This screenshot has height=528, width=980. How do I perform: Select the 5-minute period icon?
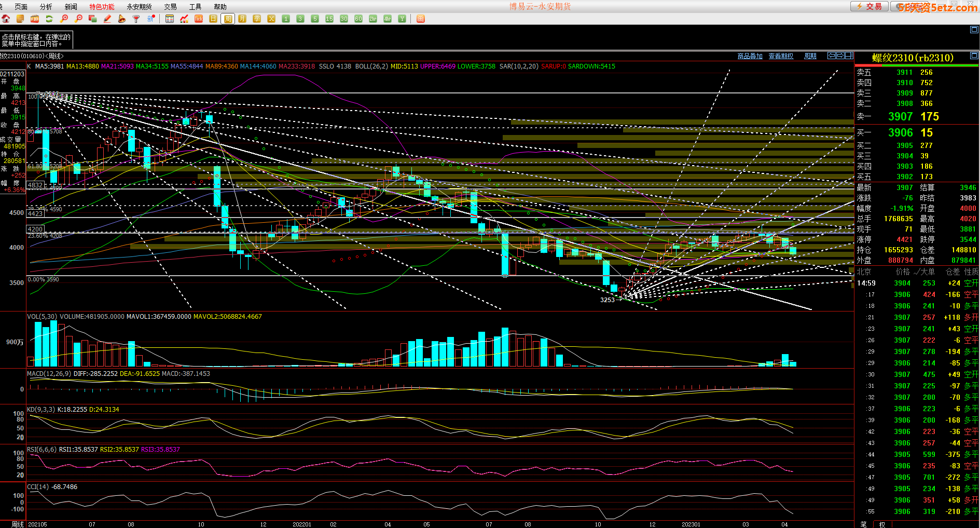[x=315, y=19]
